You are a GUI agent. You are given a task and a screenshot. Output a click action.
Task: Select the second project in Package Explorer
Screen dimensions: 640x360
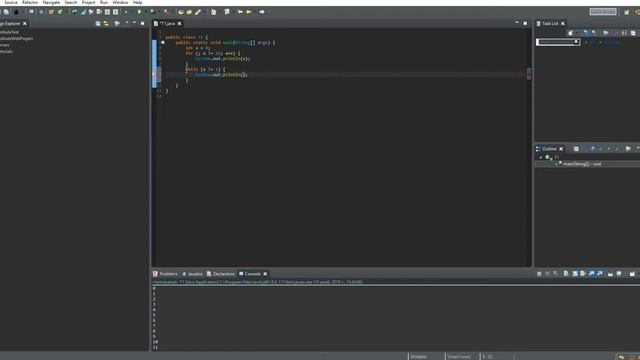pyautogui.click(x=16, y=38)
